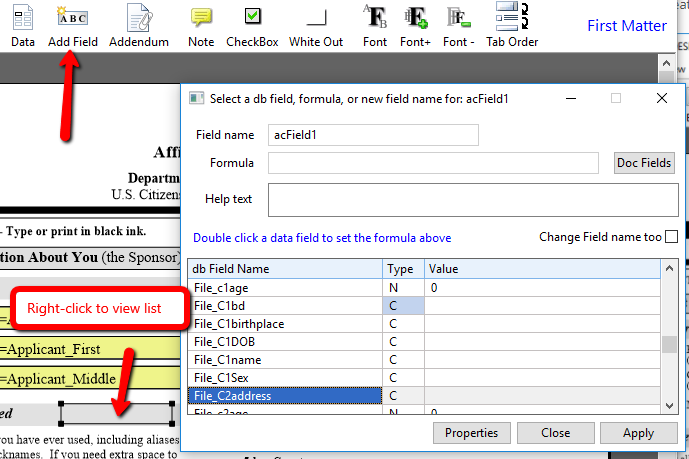Click the dialog title bar icon
This screenshot has height=459, width=689.
[196, 98]
